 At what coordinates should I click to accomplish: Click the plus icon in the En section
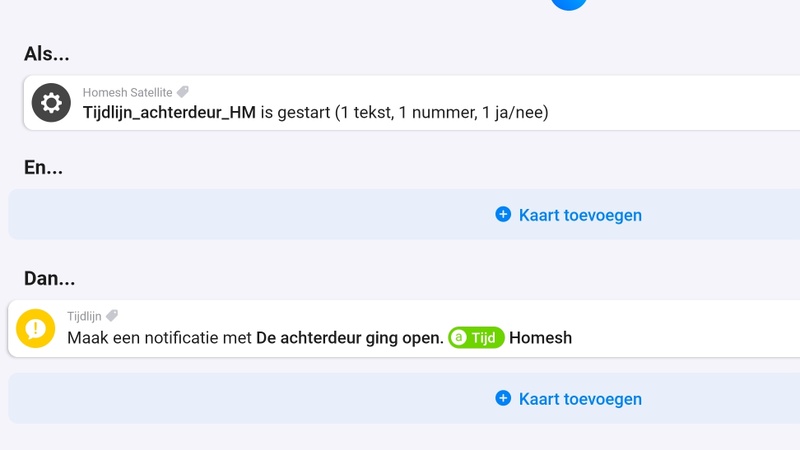coord(503,214)
